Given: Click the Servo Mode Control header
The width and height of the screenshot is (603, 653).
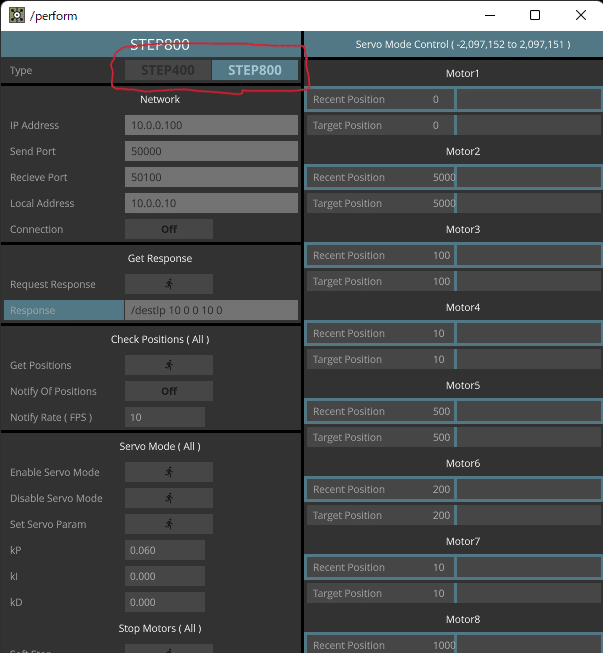Looking at the screenshot, I should 463,44.
